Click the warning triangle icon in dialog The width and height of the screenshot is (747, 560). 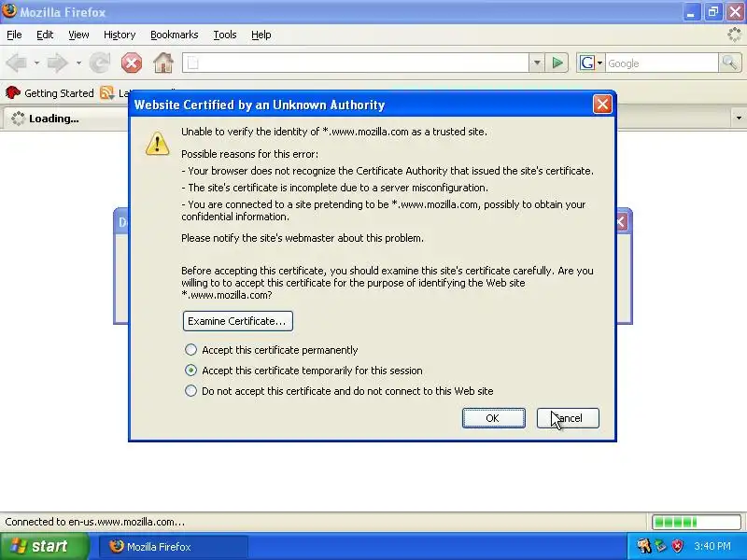click(157, 144)
